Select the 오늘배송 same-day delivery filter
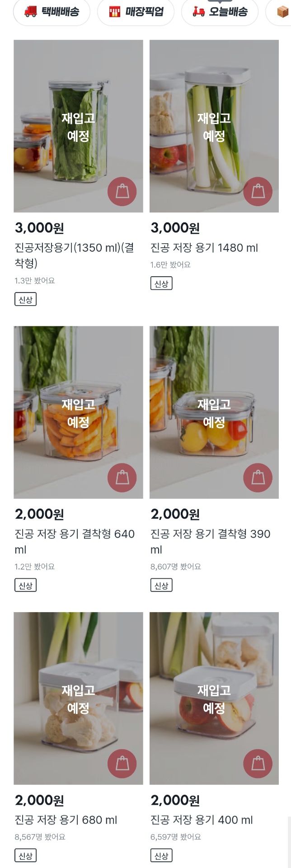The height and width of the screenshot is (868, 291). click(220, 12)
